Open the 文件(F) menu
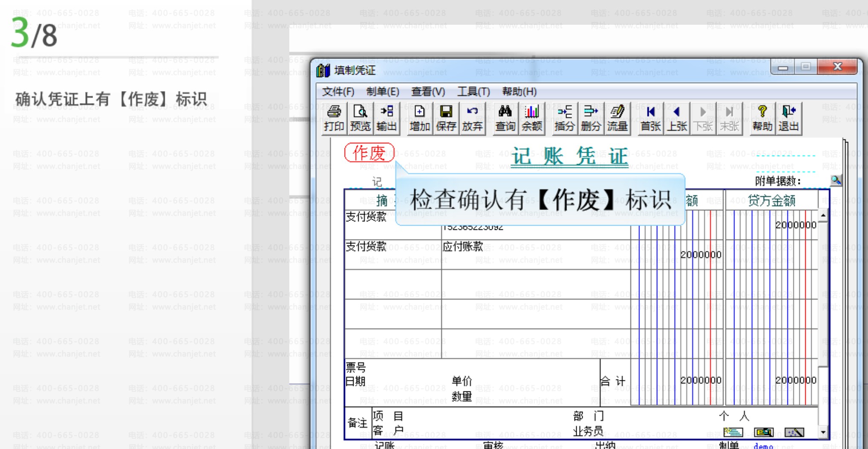 coord(338,92)
